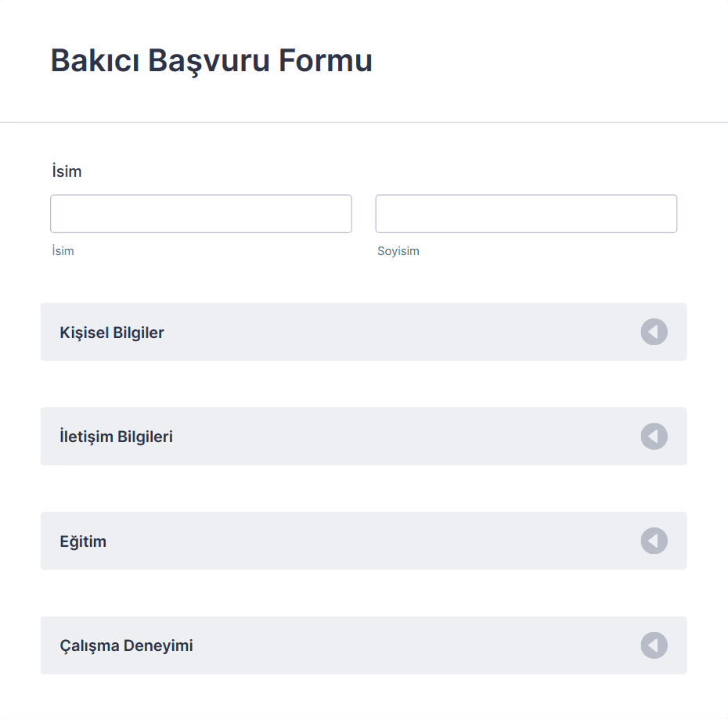Focus the Soyisim text box

(526, 214)
